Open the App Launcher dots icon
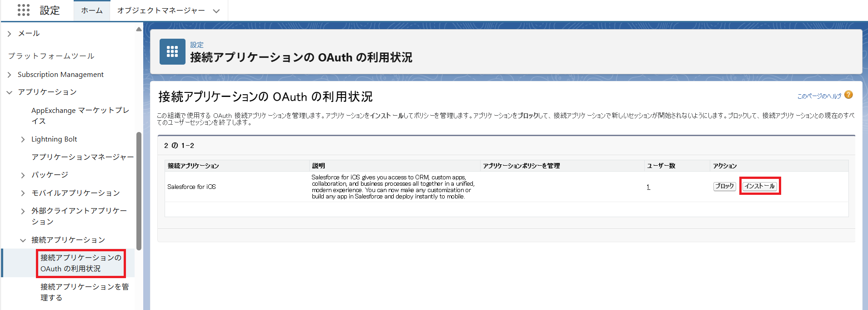This screenshot has width=868, height=310. pyautogui.click(x=23, y=10)
